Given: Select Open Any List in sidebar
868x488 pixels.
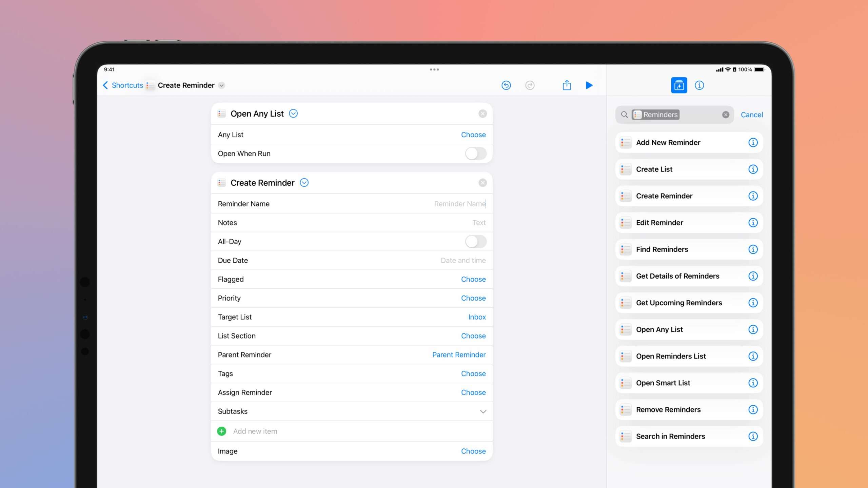Looking at the screenshot, I should pyautogui.click(x=689, y=329).
